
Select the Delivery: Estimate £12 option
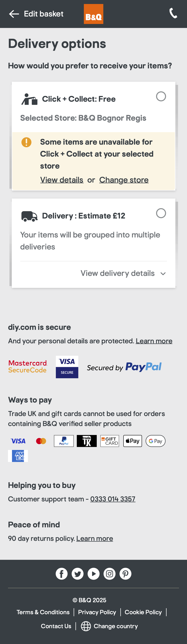click(x=161, y=213)
